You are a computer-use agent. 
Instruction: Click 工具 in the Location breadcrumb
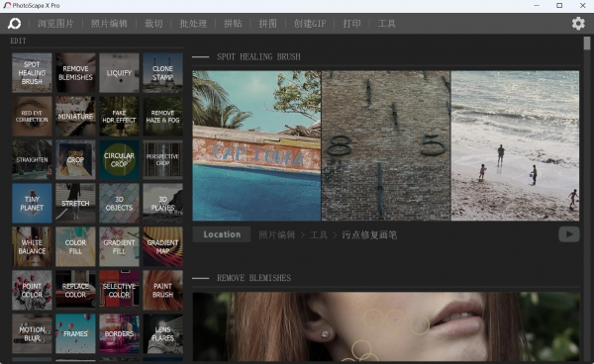319,235
